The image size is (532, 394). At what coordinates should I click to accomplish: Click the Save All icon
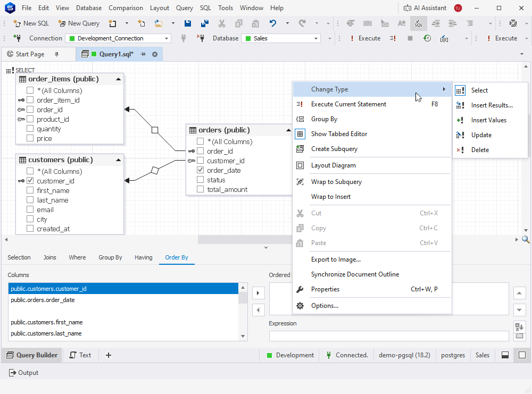[x=205, y=23]
